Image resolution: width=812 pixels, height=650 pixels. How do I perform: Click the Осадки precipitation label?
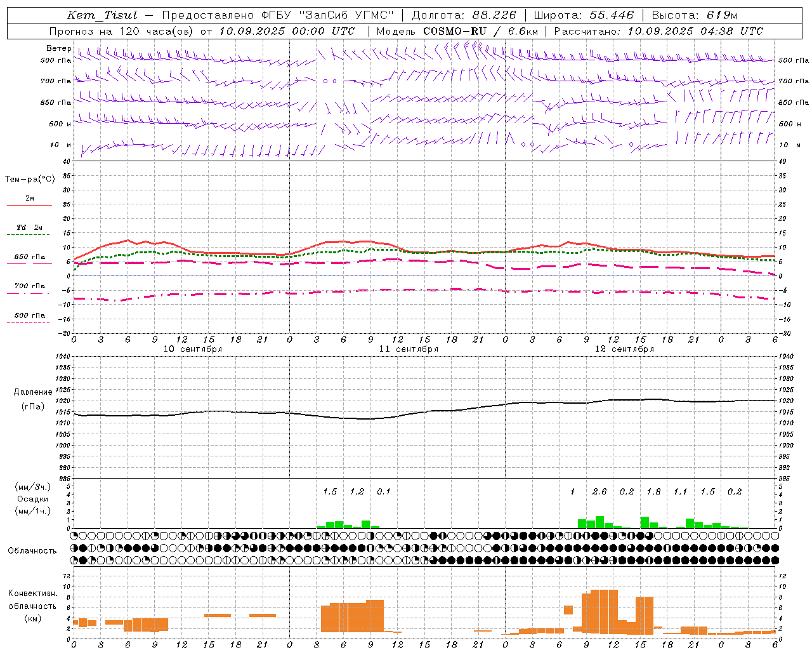point(32,499)
